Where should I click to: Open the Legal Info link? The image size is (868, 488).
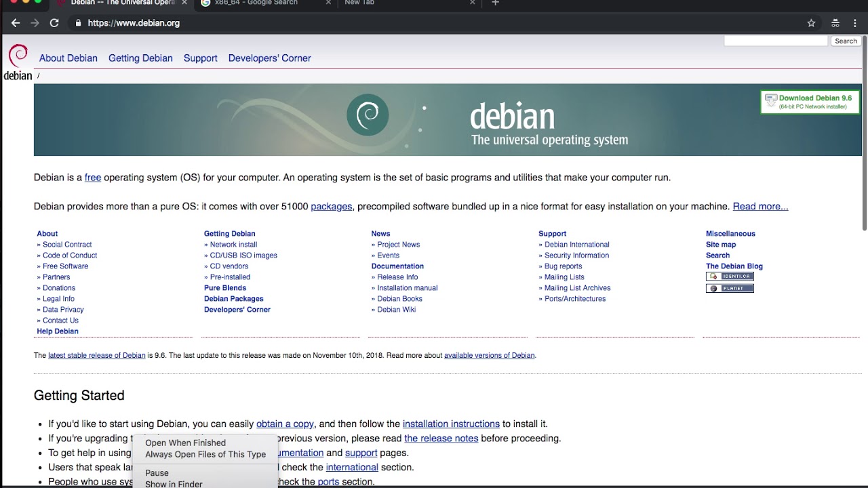(58, 299)
